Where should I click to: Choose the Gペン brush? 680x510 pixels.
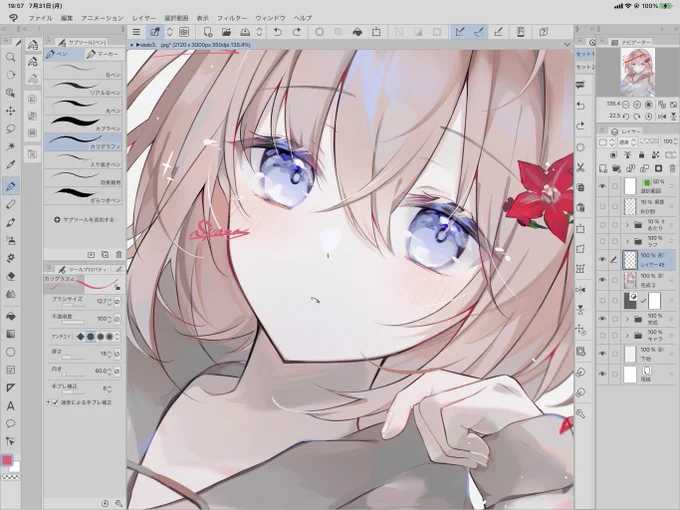point(83,70)
